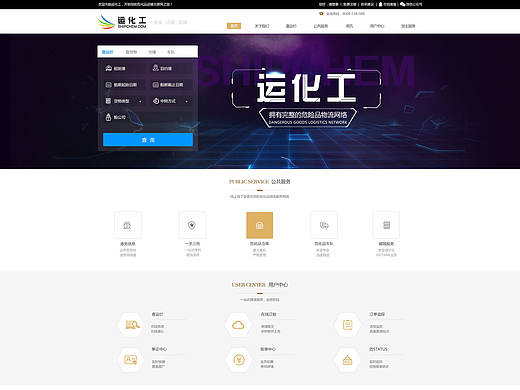Click the clipboard order-tracking hexagon icon
This screenshot has height=390, width=520.
tap(348, 324)
